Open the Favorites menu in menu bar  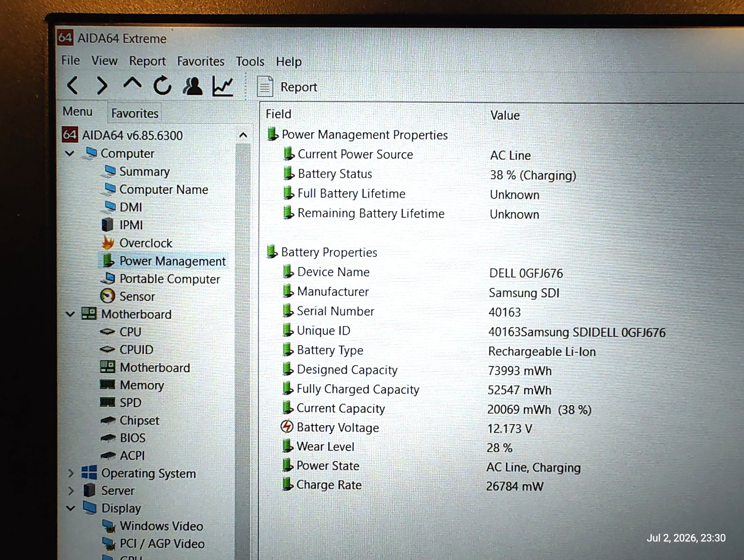point(200,61)
